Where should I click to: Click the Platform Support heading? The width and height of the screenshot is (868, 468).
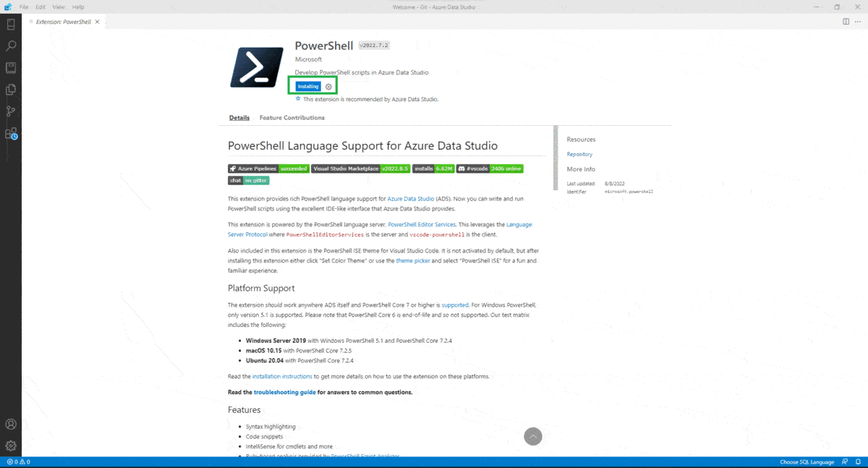[261, 288]
